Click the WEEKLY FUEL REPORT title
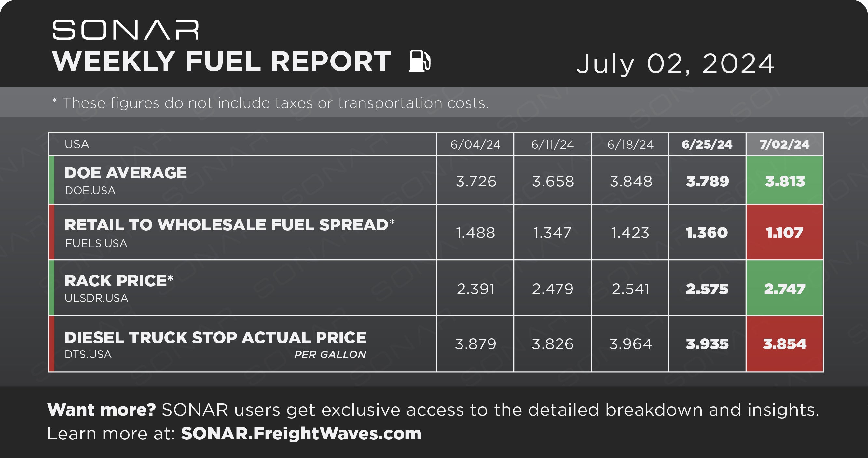868x458 pixels. pyautogui.click(x=222, y=61)
